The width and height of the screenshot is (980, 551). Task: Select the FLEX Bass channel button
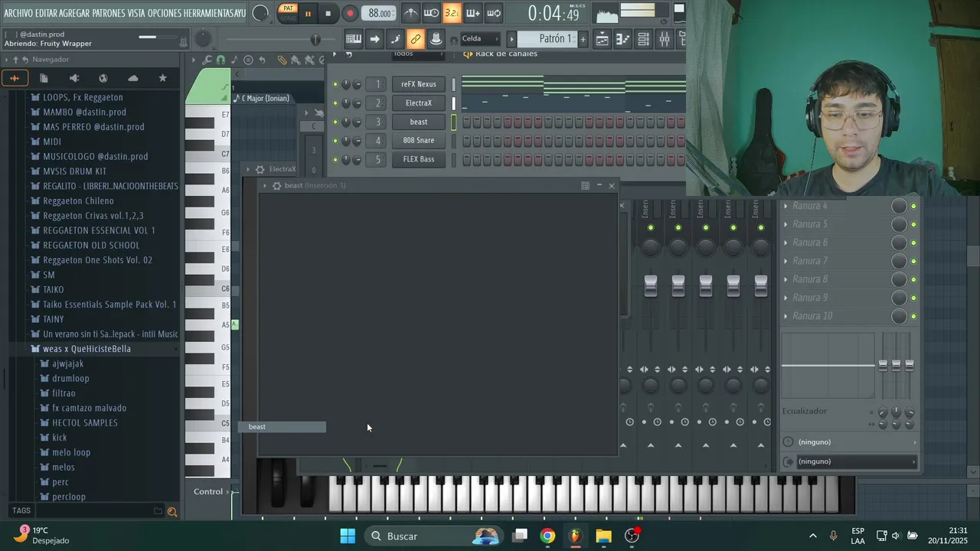point(419,159)
